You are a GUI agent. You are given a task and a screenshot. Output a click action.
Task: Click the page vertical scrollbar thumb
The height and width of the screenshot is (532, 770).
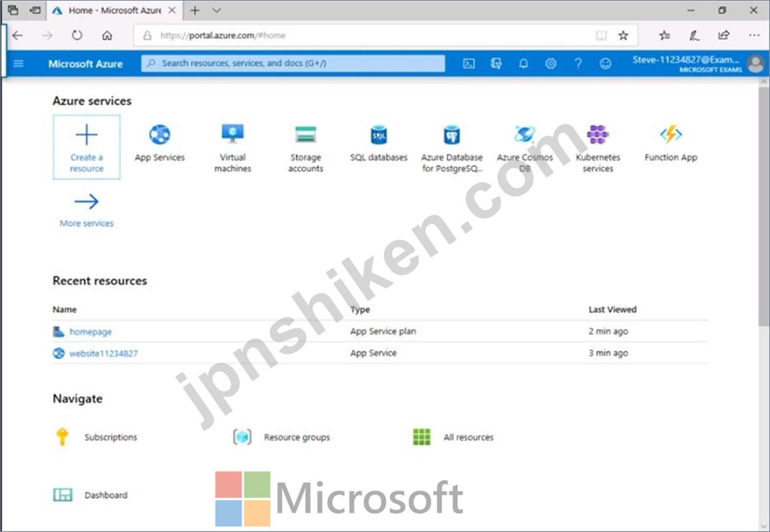763,206
